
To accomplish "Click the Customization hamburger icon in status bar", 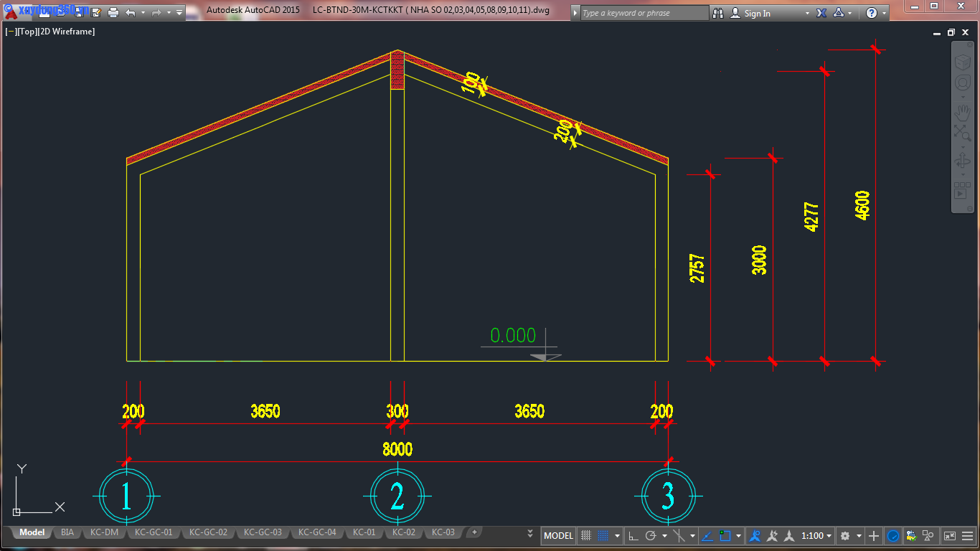I will (x=966, y=536).
